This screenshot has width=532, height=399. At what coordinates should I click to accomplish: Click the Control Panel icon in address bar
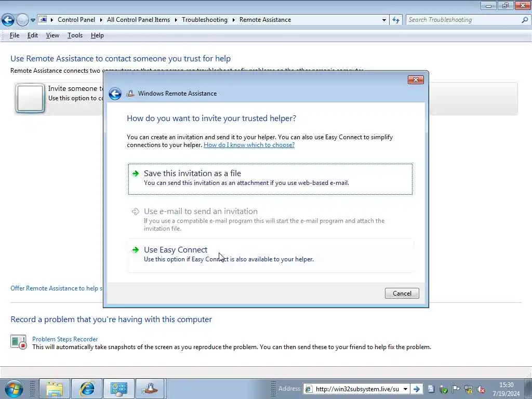point(43,20)
